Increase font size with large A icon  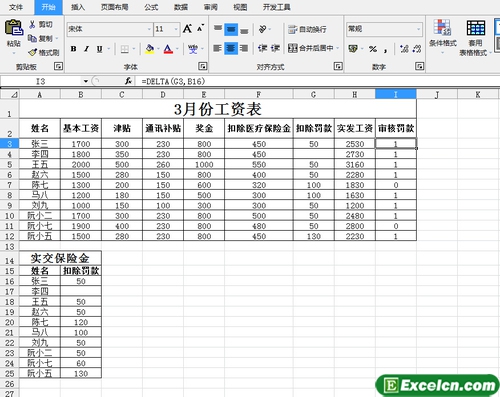pos(187,29)
